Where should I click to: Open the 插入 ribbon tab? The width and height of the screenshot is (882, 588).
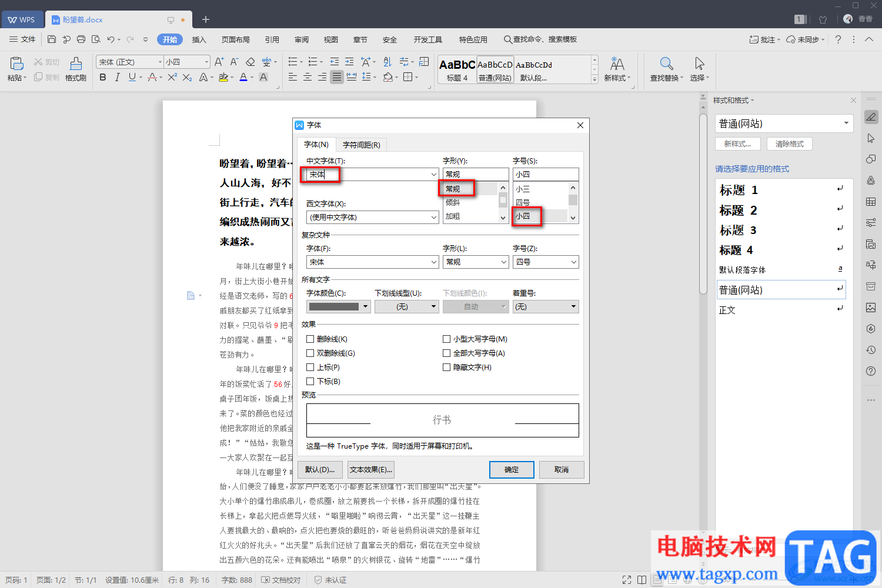199,39
